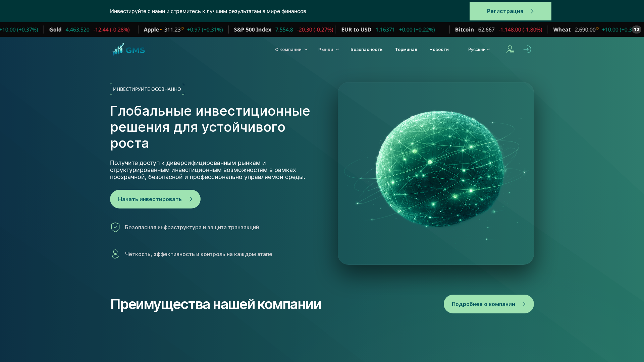Click paragraph starting Получите доступ к диверсифицированным
644x362 pixels.
[x=208, y=170]
